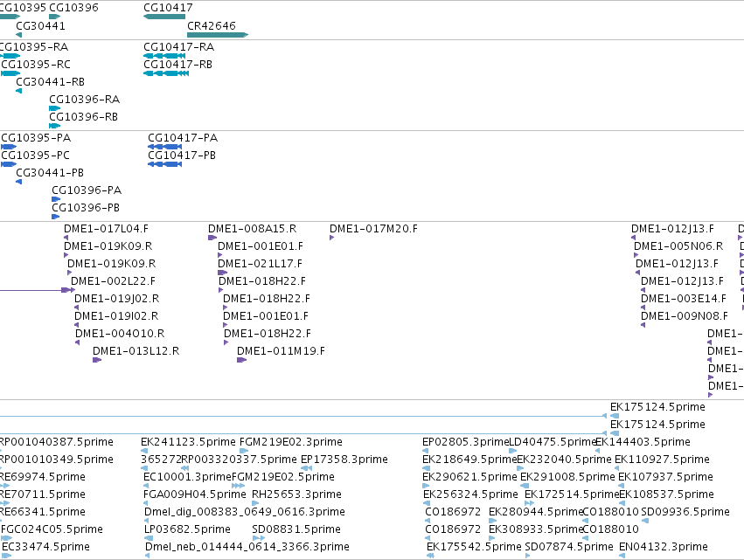This screenshot has height=560, width=744.
Task: Select the DME1-009N08.F feature label
Action: (x=685, y=315)
